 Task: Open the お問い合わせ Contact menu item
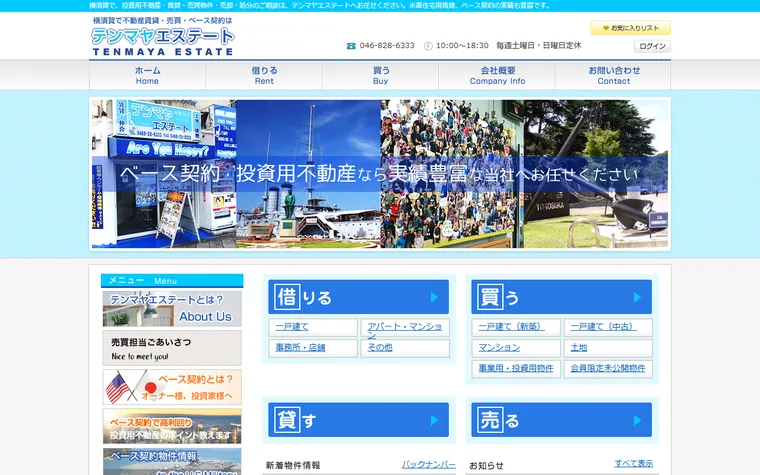point(613,75)
